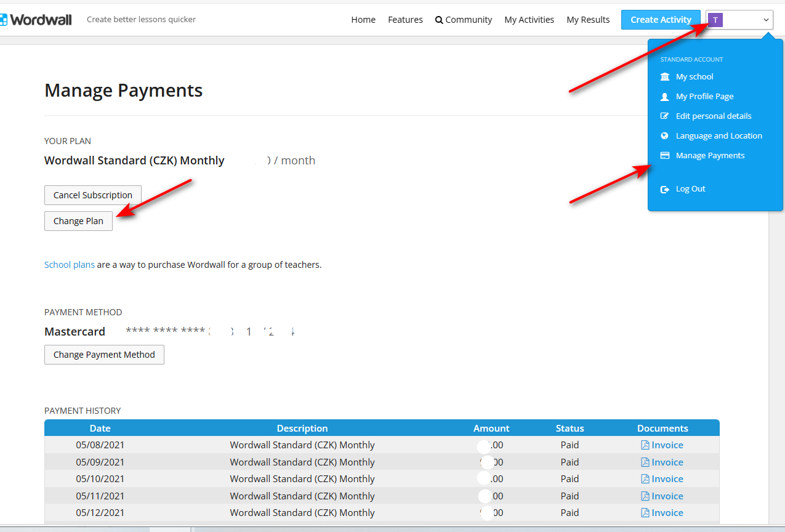
Task: Click the Description column header
Action: tap(302, 429)
